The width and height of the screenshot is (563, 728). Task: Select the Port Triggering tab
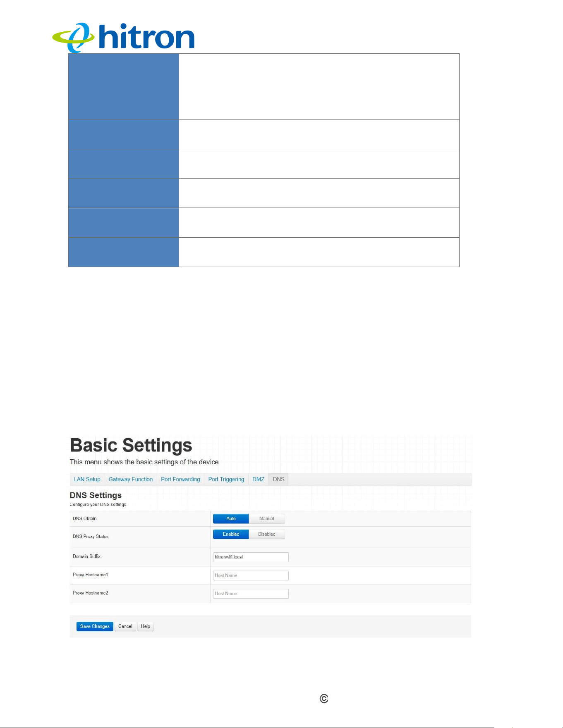(x=226, y=479)
